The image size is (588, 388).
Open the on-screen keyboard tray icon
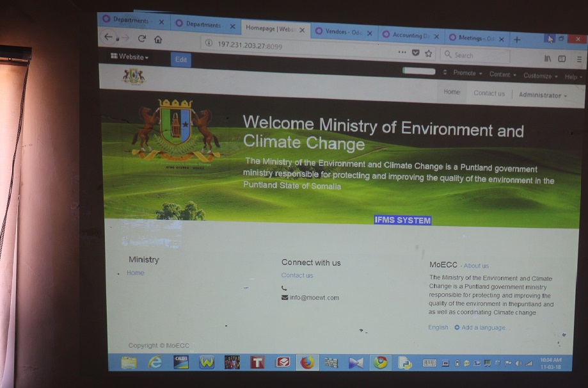pyautogui.click(x=429, y=363)
